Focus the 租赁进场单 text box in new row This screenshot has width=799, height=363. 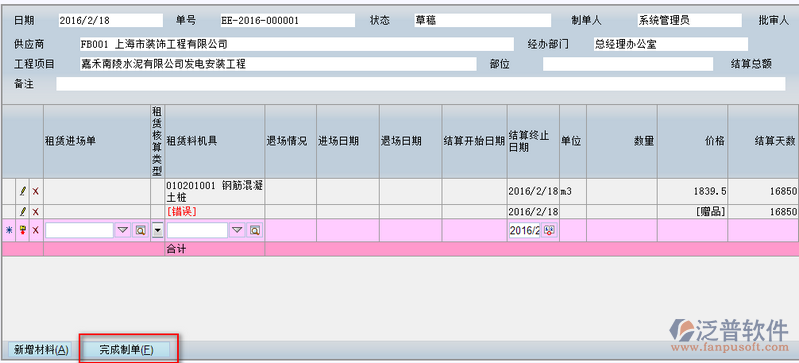(79, 230)
